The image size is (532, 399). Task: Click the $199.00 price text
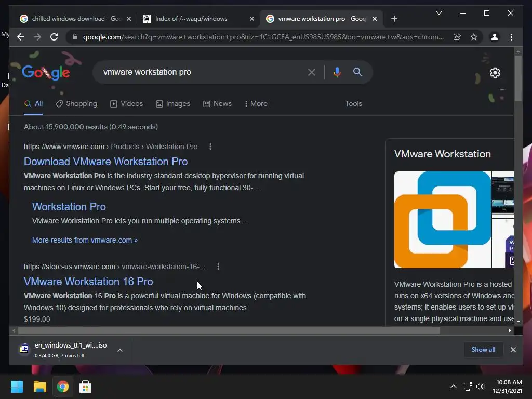pos(37,320)
